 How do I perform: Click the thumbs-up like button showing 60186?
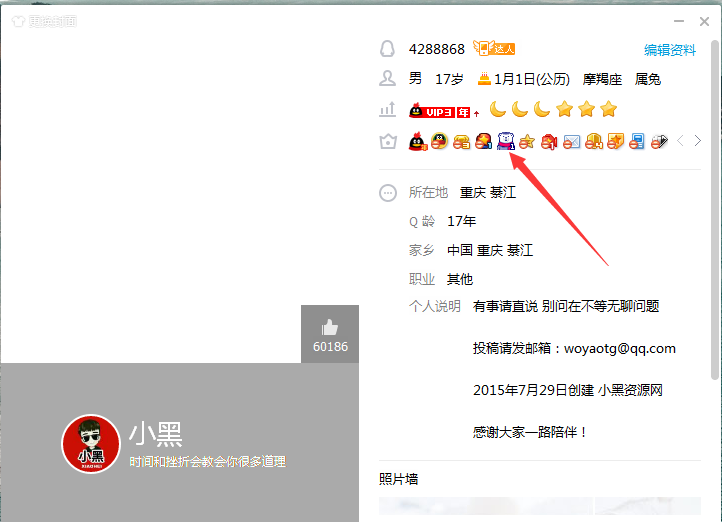[x=329, y=334]
